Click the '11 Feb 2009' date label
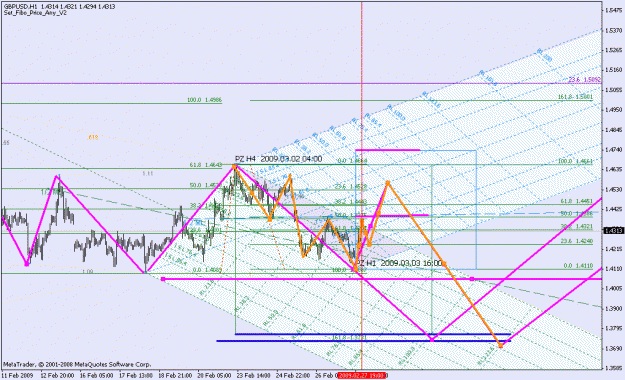Image resolution: width=625 pixels, height=380 pixels. [x=17, y=376]
